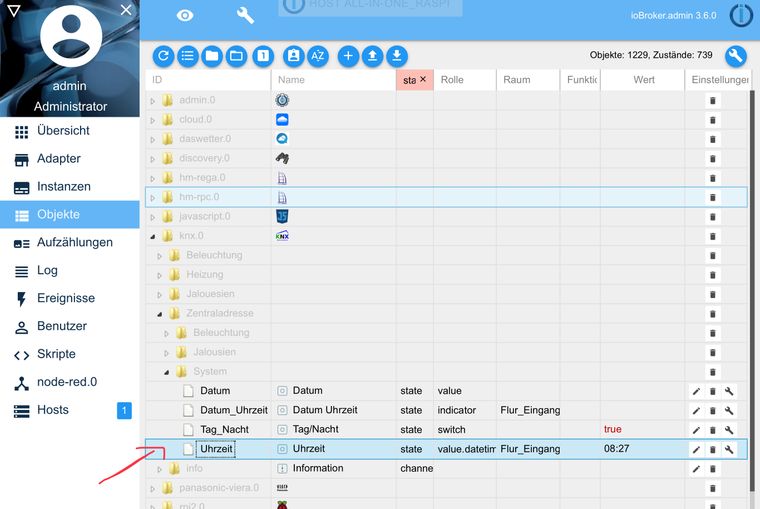Click the Raum column filter

coord(528,80)
